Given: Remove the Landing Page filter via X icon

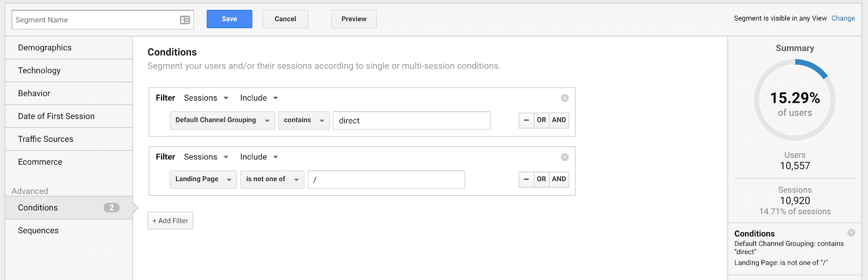Looking at the screenshot, I should pyautogui.click(x=565, y=157).
